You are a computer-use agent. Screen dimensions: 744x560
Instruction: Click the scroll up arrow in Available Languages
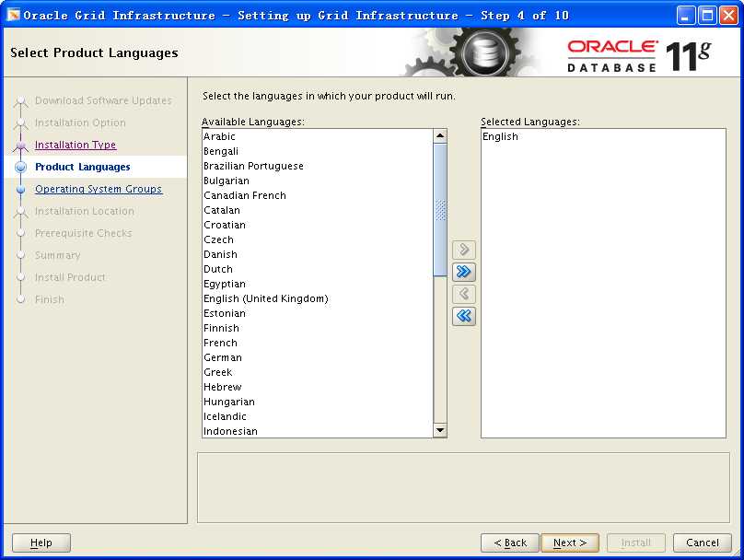pyautogui.click(x=440, y=136)
